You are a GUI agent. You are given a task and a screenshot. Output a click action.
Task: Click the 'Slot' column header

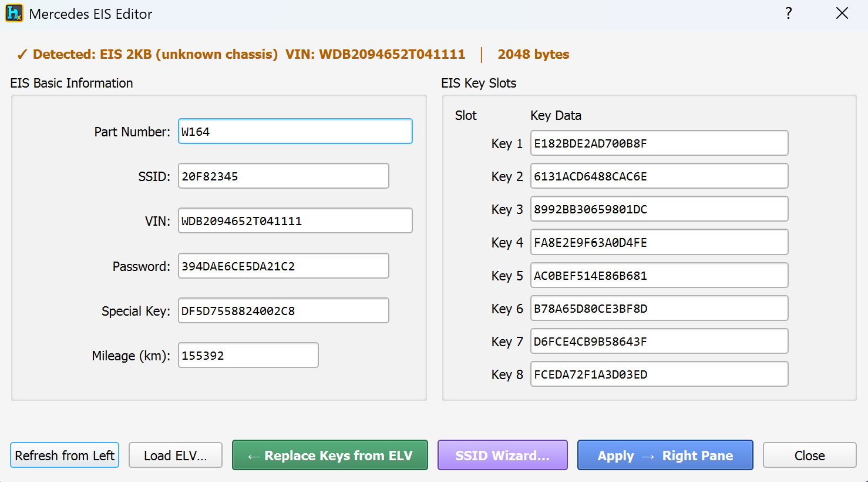tap(466, 115)
